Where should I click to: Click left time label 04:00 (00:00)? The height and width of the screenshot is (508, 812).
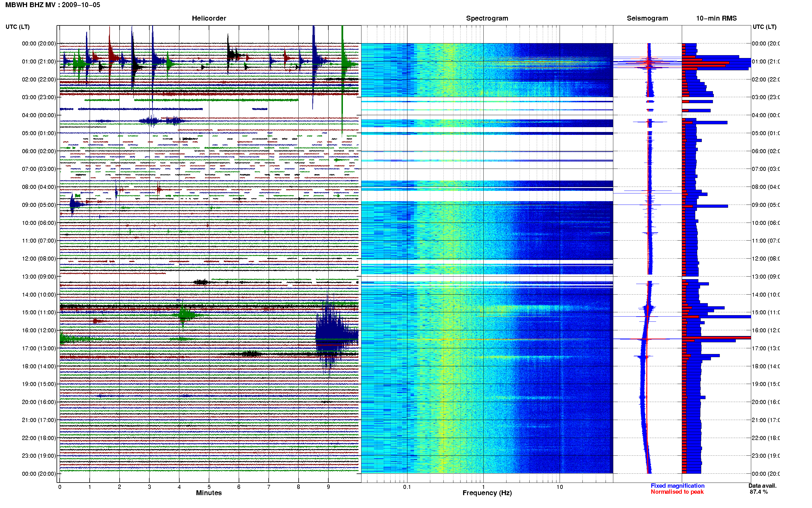tap(39, 115)
